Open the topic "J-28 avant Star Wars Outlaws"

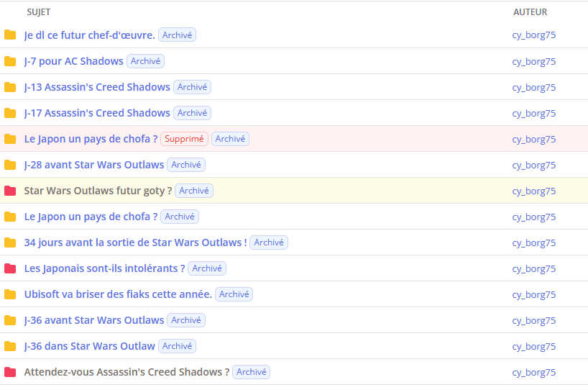click(x=94, y=165)
